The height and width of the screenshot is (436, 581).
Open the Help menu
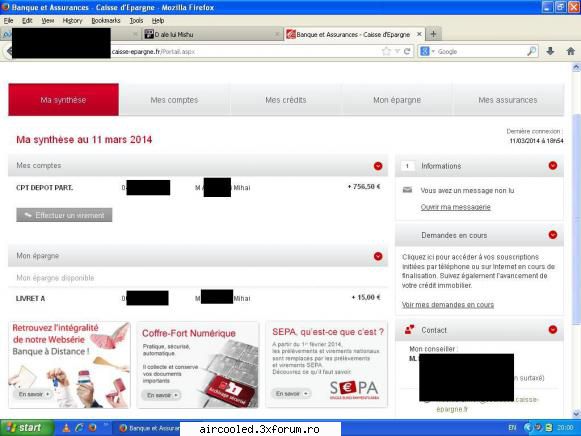point(158,21)
